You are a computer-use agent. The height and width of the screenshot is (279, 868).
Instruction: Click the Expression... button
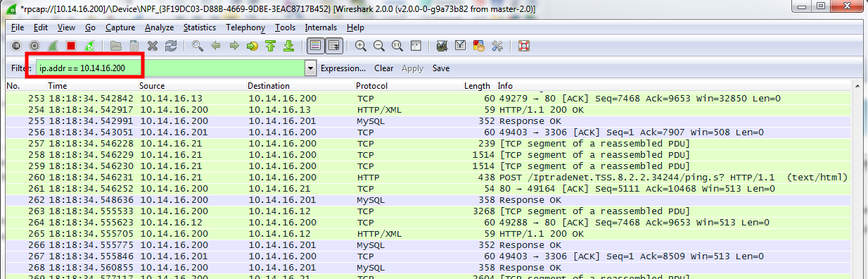[343, 68]
